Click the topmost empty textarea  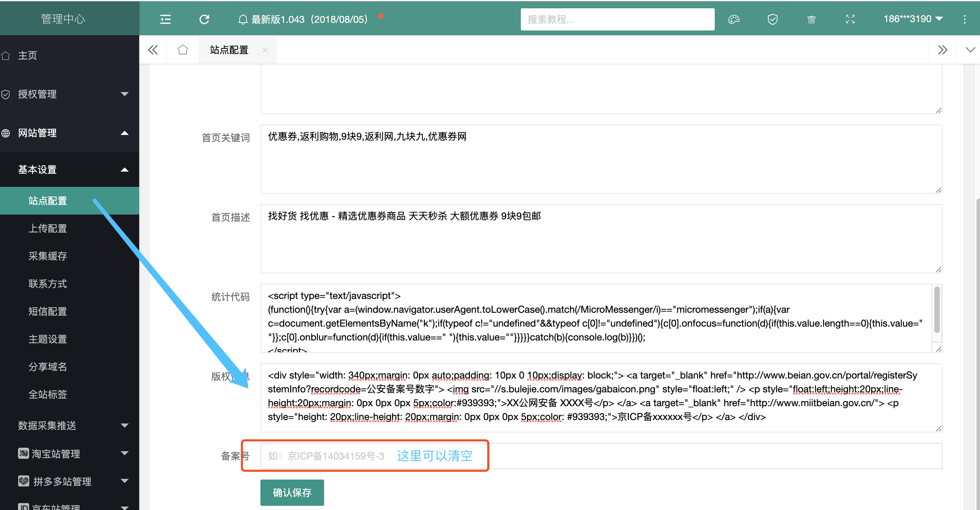601,89
